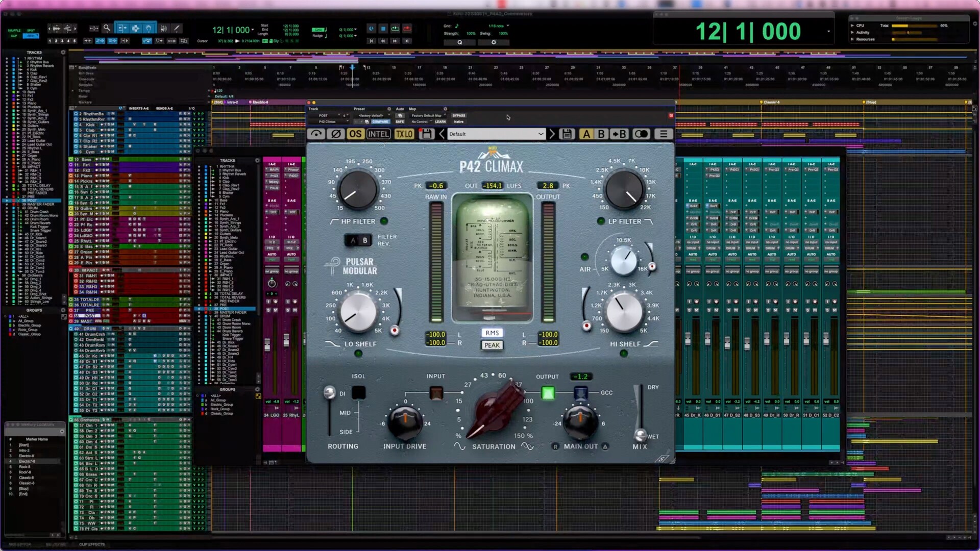This screenshot has width=980, height=551.
Task: Toggle the phase invert (Ø) icon
Action: (x=336, y=134)
